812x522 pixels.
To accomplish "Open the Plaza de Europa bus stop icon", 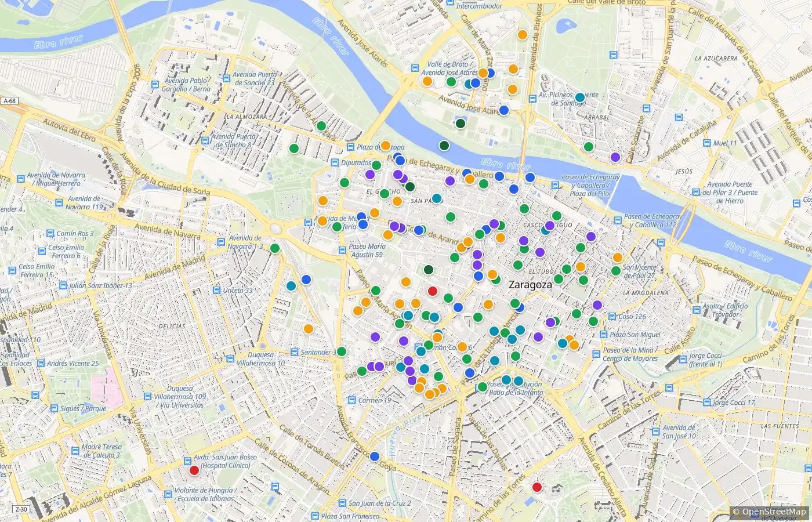I will coord(351,147).
